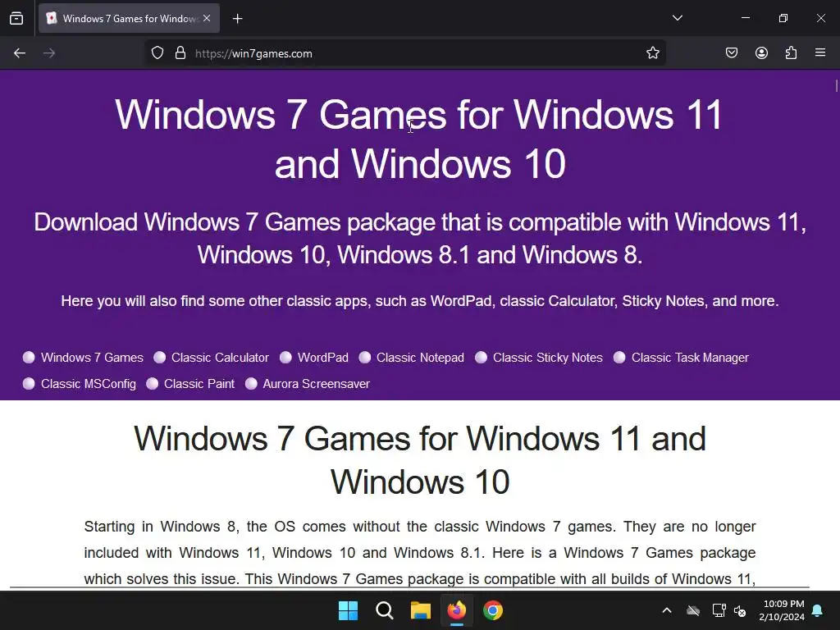The height and width of the screenshot is (630, 840).
Task: Open File Explorer from the taskbar
Action: point(421,610)
